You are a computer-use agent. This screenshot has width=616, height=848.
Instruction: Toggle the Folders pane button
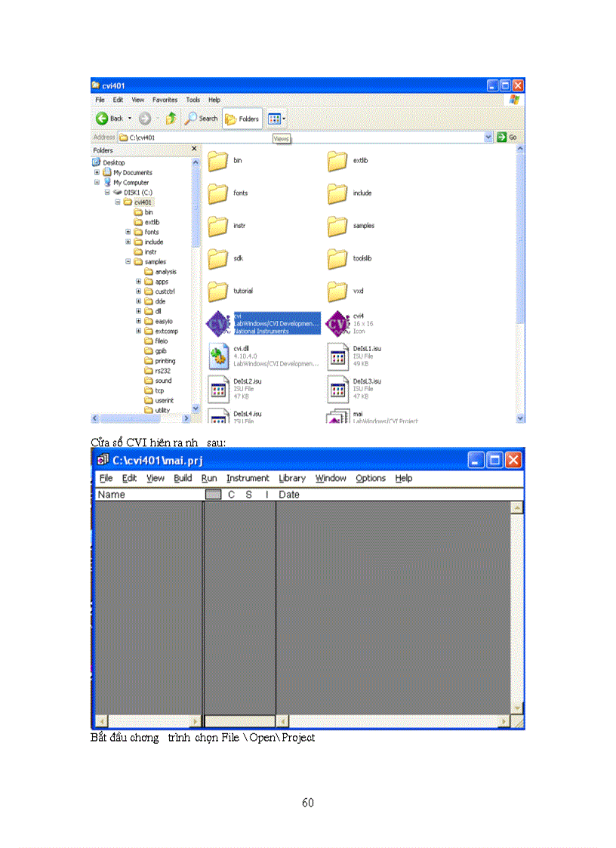(x=242, y=118)
